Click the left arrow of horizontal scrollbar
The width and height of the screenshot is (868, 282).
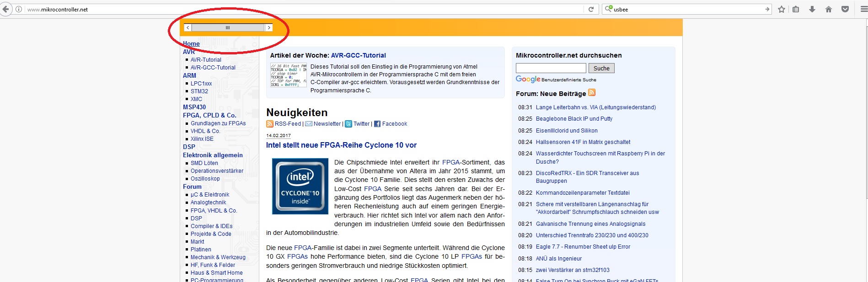coord(188,28)
